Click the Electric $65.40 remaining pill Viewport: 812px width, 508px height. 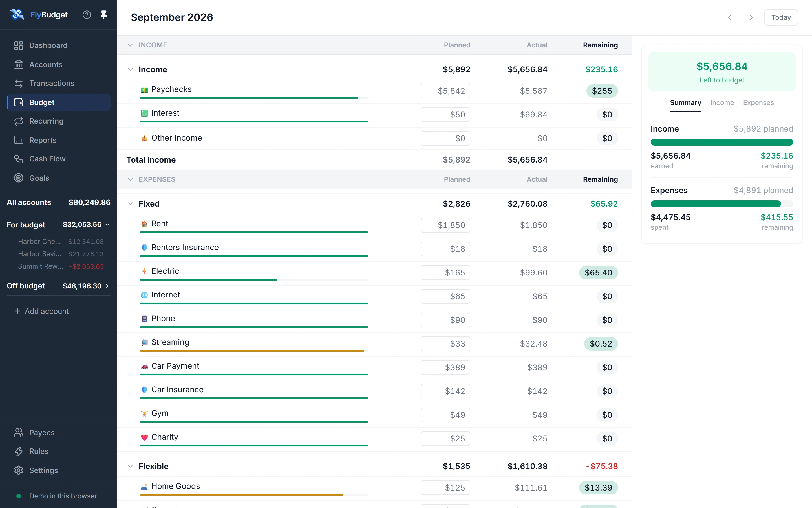pos(598,272)
